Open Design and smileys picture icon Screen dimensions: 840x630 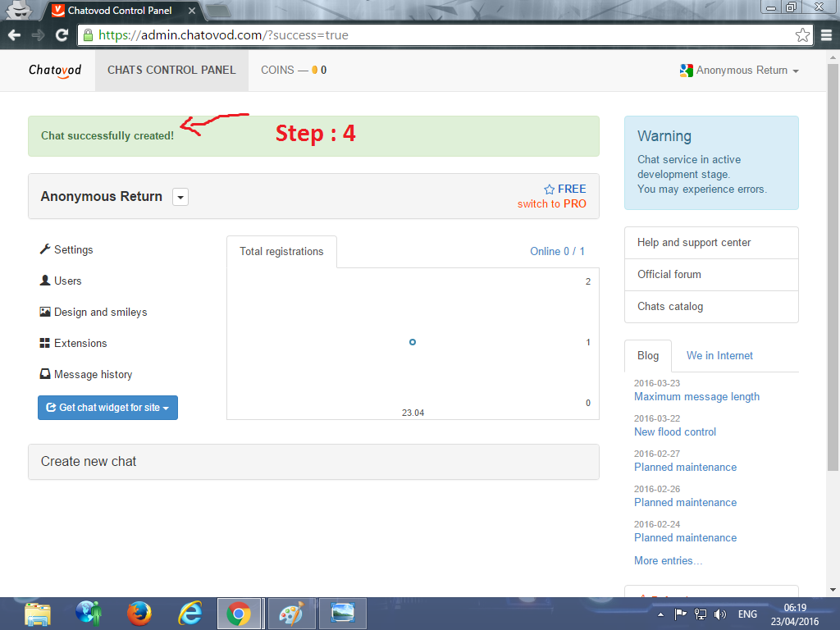(46, 312)
